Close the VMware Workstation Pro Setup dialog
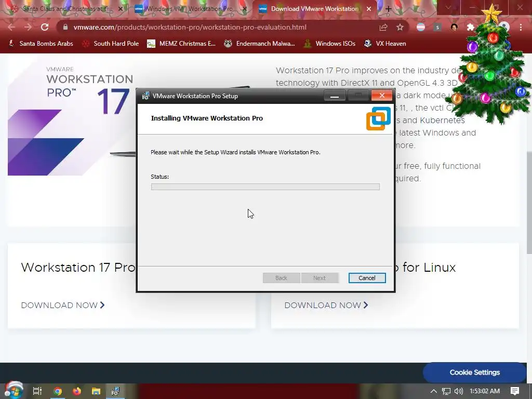The image size is (532, 399). [x=382, y=96]
